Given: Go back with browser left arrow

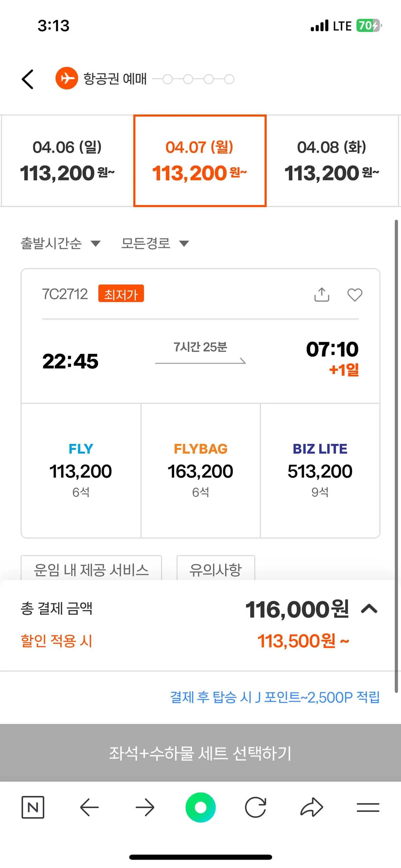Looking at the screenshot, I should click(89, 807).
